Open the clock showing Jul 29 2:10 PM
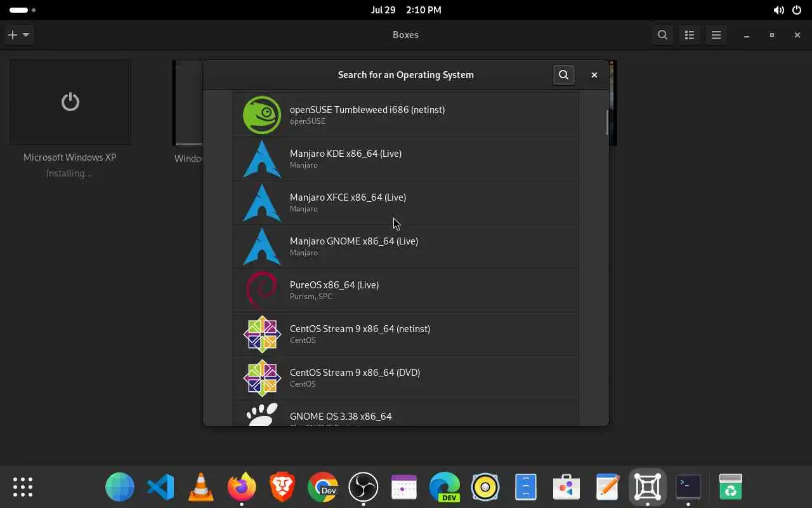Image resolution: width=812 pixels, height=508 pixels. point(406,10)
